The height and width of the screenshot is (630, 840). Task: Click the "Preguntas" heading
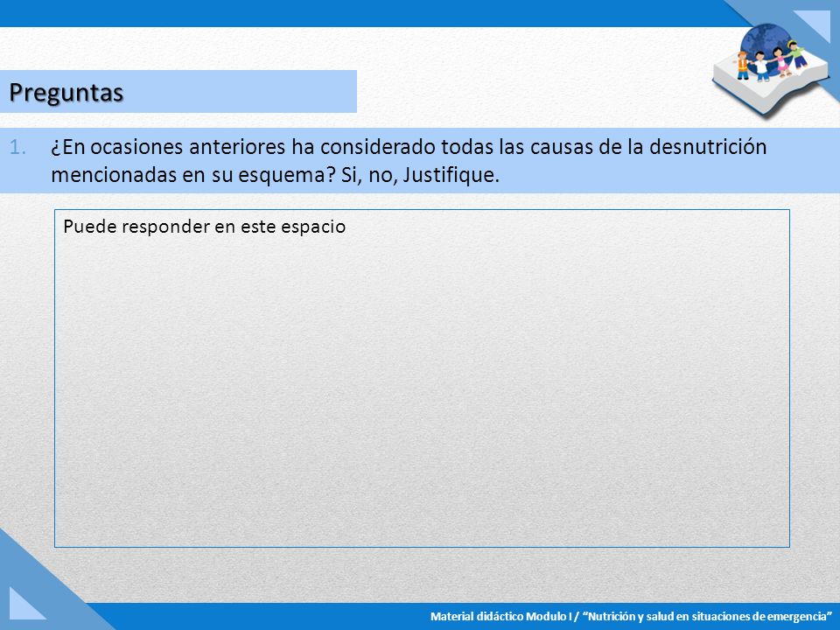(66, 92)
